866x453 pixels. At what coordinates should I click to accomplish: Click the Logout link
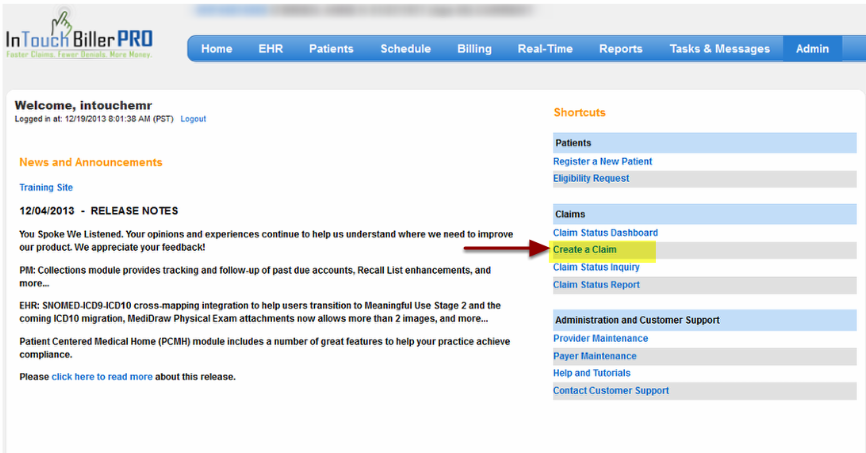pos(193,119)
